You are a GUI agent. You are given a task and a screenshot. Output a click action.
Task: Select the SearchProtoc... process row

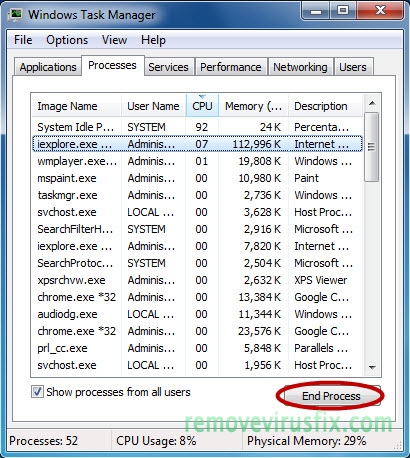(x=197, y=263)
